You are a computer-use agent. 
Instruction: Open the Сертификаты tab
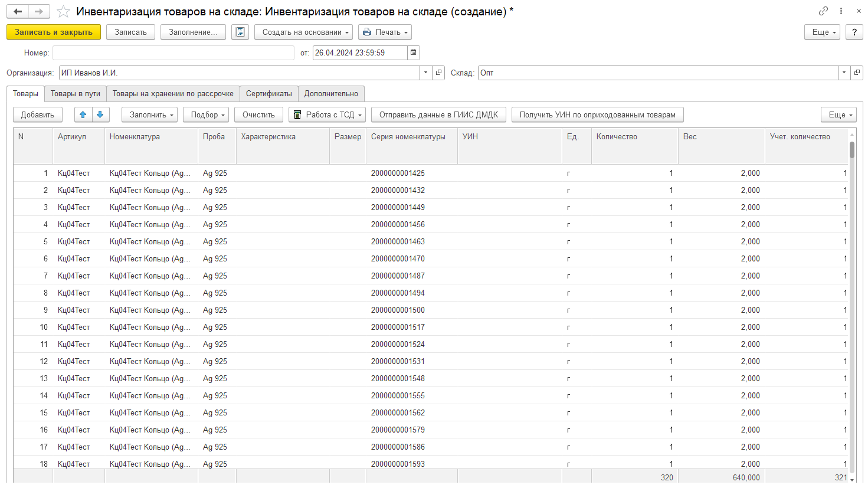[x=269, y=94]
